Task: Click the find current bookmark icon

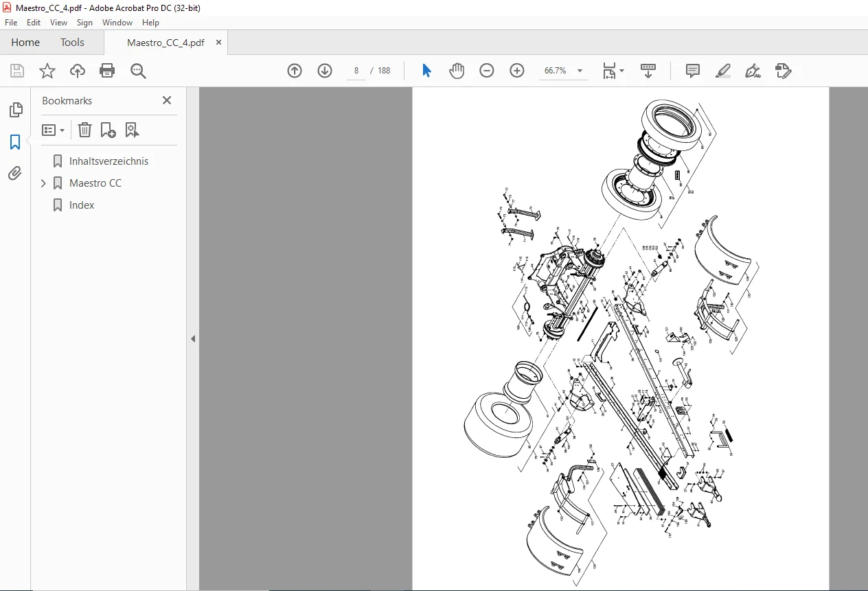Action: (133, 130)
